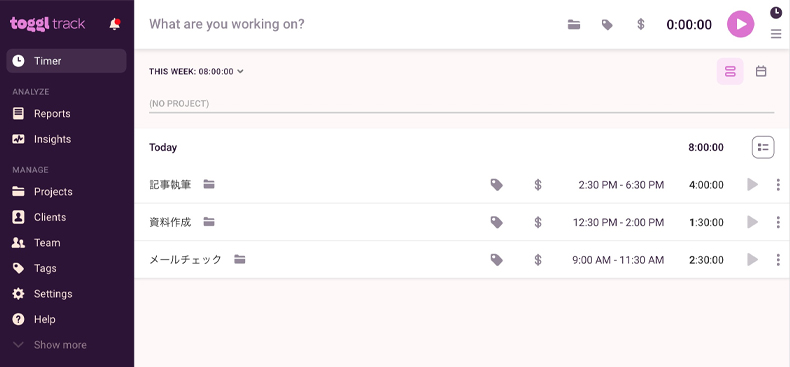This screenshot has width=790, height=367.
Task: Open more options for 記事執筆 entry
Action: coord(778,185)
